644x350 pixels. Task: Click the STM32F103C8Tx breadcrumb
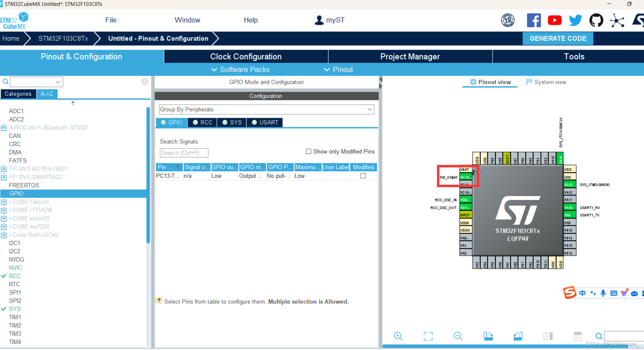63,39
